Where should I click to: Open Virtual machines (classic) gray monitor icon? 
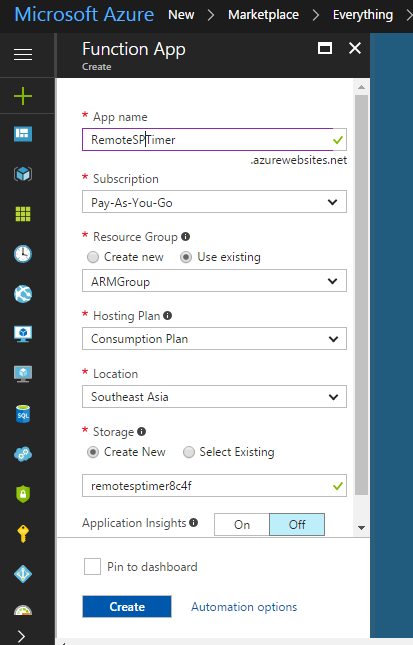(x=23, y=374)
